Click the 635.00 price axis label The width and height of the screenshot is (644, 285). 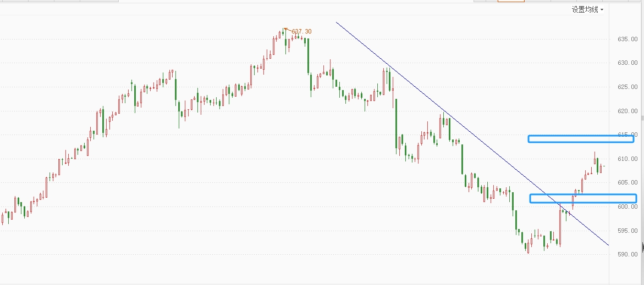click(627, 40)
